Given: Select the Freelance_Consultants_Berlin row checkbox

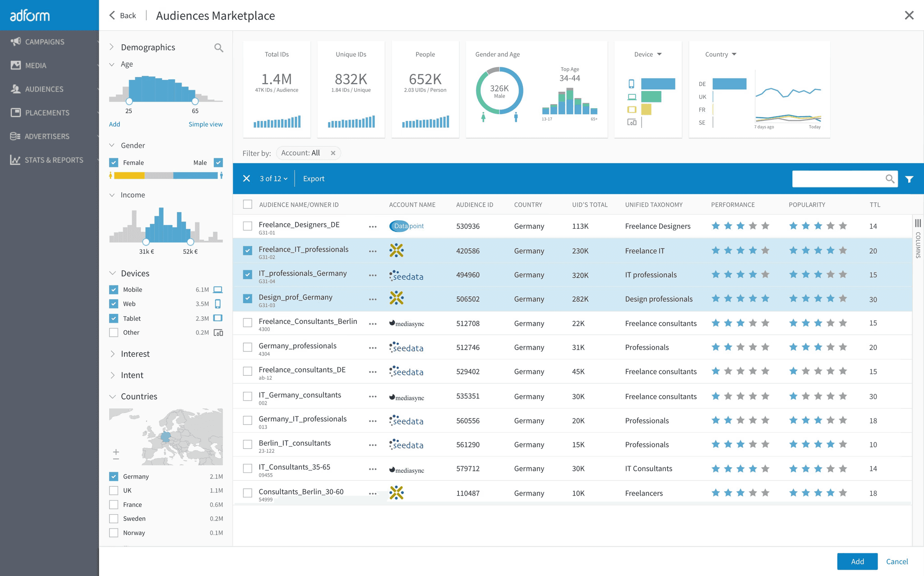Looking at the screenshot, I should click(247, 323).
